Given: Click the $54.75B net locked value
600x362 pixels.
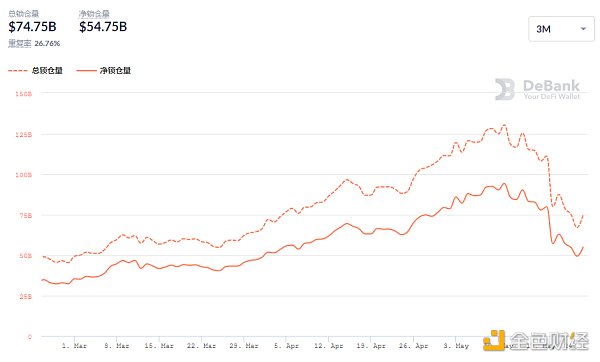Looking at the screenshot, I should point(103,26).
